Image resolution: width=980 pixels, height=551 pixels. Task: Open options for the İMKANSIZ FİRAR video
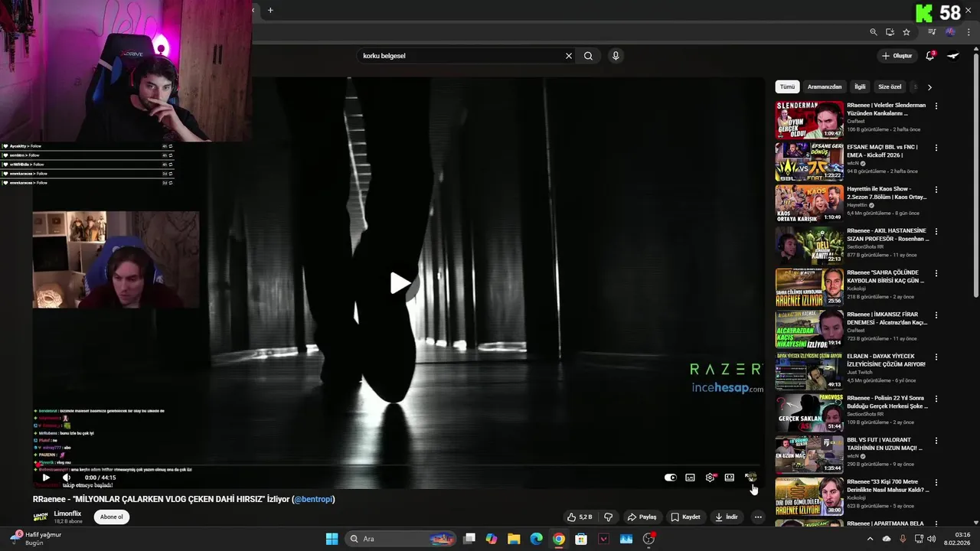(x=936, y=315)
